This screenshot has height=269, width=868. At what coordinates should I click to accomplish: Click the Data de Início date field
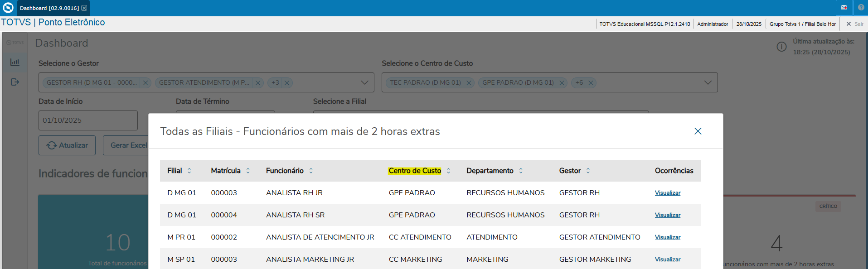[x=88, y=120]
